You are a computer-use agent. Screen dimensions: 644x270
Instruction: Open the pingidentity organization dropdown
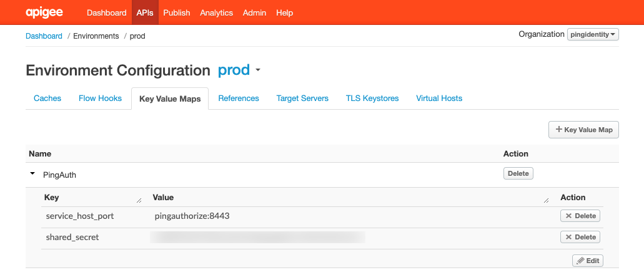[593, 34]
